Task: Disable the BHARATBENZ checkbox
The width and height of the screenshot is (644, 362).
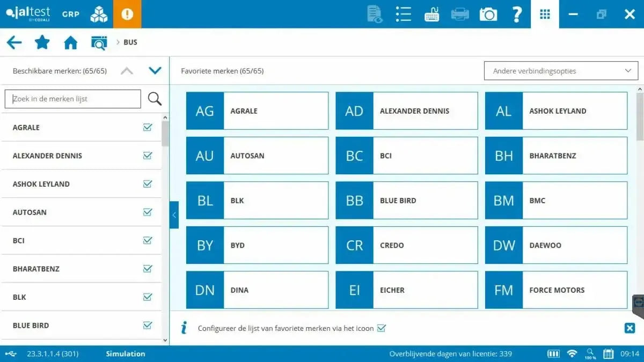Action: point(148,269)
